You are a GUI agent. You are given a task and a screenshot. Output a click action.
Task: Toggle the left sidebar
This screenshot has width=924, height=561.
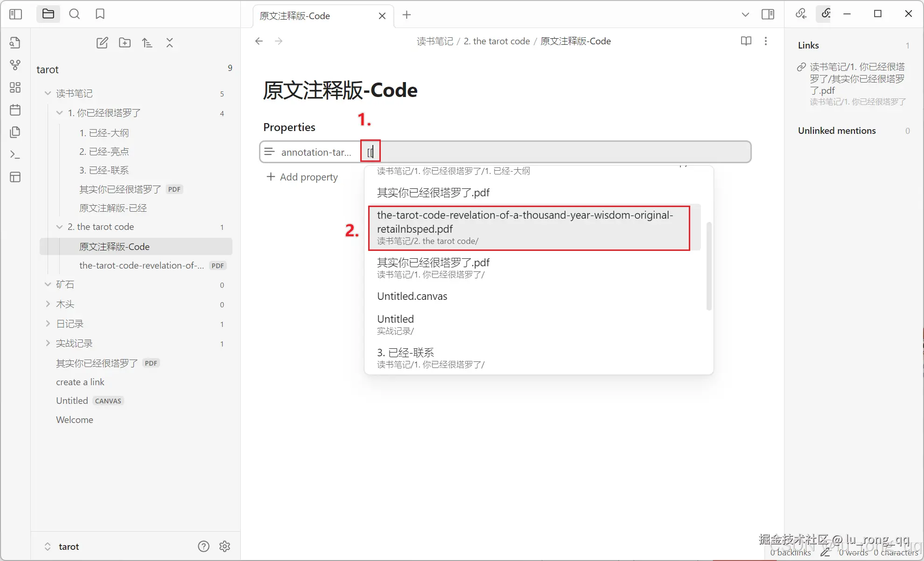pyautogui.click(x=15, y=14)
